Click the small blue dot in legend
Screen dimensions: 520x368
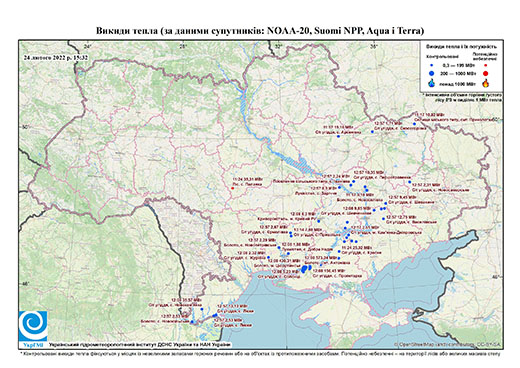coord(432,65)
